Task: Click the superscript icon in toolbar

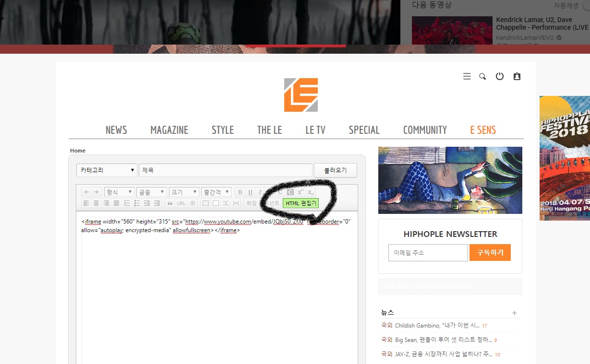Action: 301,192
